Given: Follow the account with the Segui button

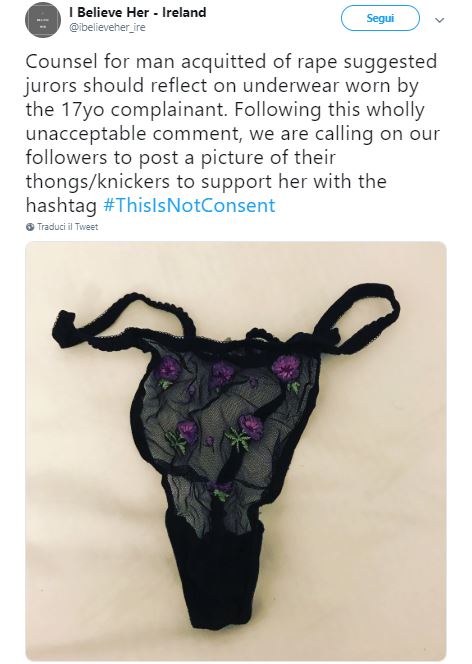Looking at the screenshot, I should [380, 18].
